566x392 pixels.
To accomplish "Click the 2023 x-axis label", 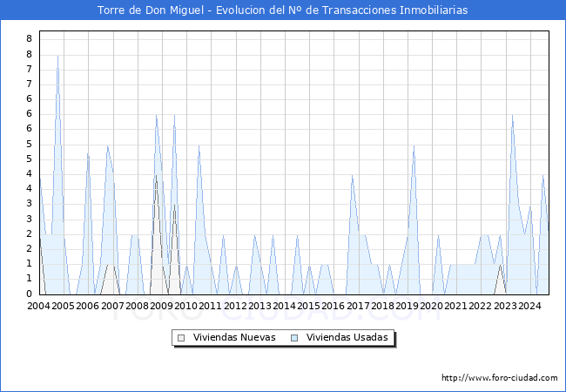I will point(505,306).
